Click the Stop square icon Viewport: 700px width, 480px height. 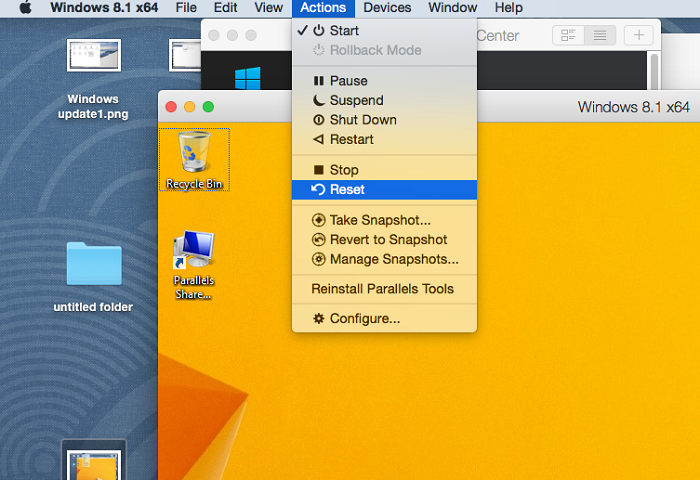tap(318, 170)
